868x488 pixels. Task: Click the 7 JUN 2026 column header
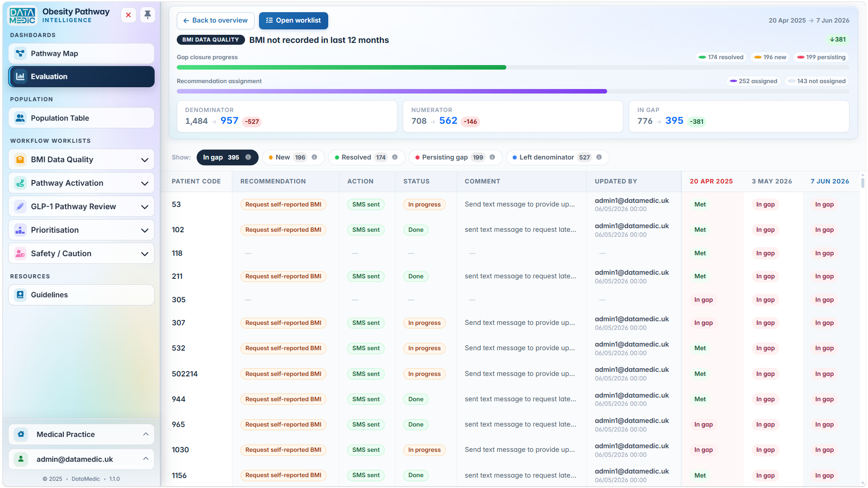[x=830, y=181]
